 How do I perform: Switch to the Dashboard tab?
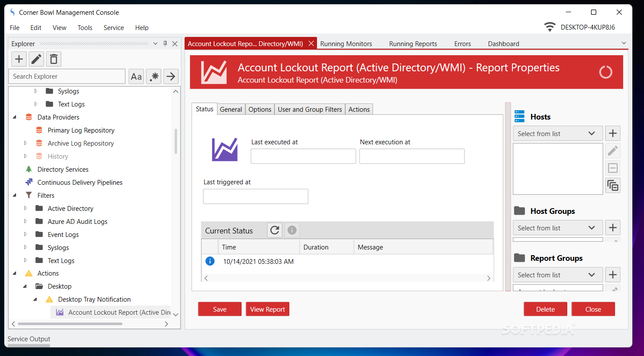(x=503, y=43)
